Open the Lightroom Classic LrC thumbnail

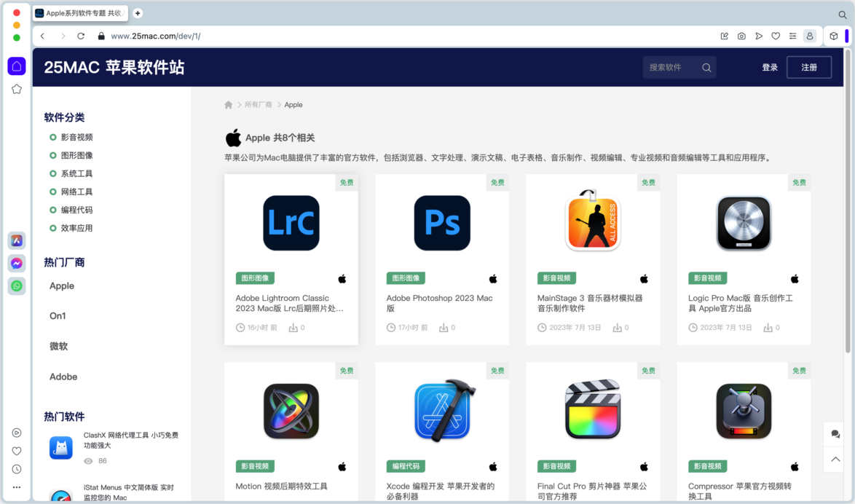pos(291,223)
